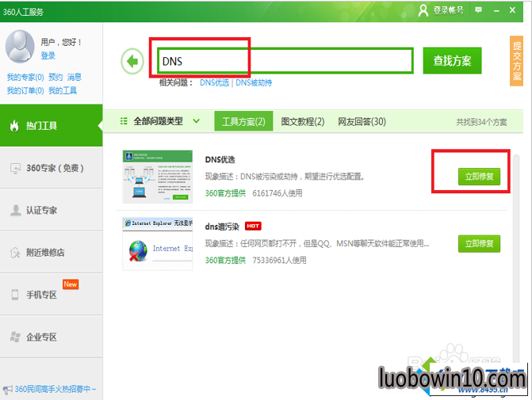Image resolution: width=532 pixels, height=400 pixels.
Task: Open 我的工具 link
Action: [x=63, y=90]
